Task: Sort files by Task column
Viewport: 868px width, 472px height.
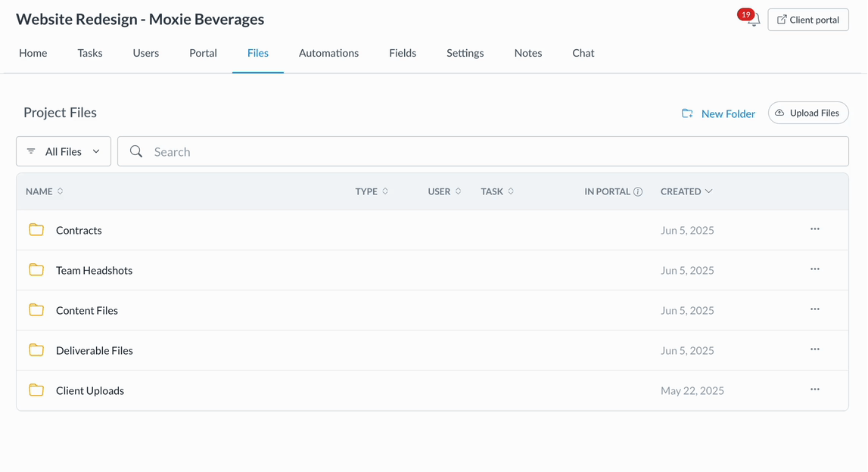Action: 497,192
